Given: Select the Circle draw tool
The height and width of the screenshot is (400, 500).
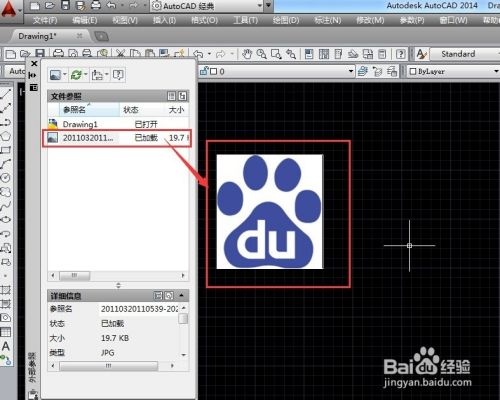Looking at the screenshot, I should click(x=6, y=178).
